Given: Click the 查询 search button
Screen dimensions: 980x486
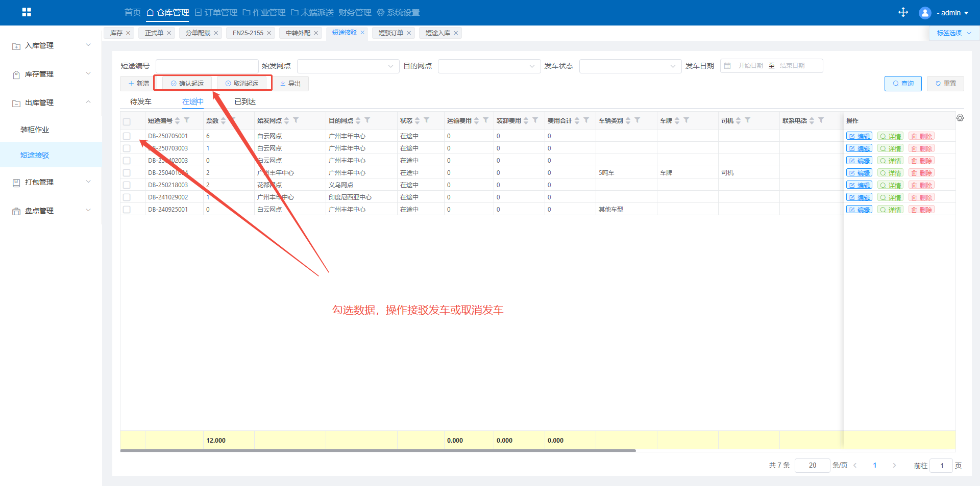Looking at the screenshot, I should (902, 84).
